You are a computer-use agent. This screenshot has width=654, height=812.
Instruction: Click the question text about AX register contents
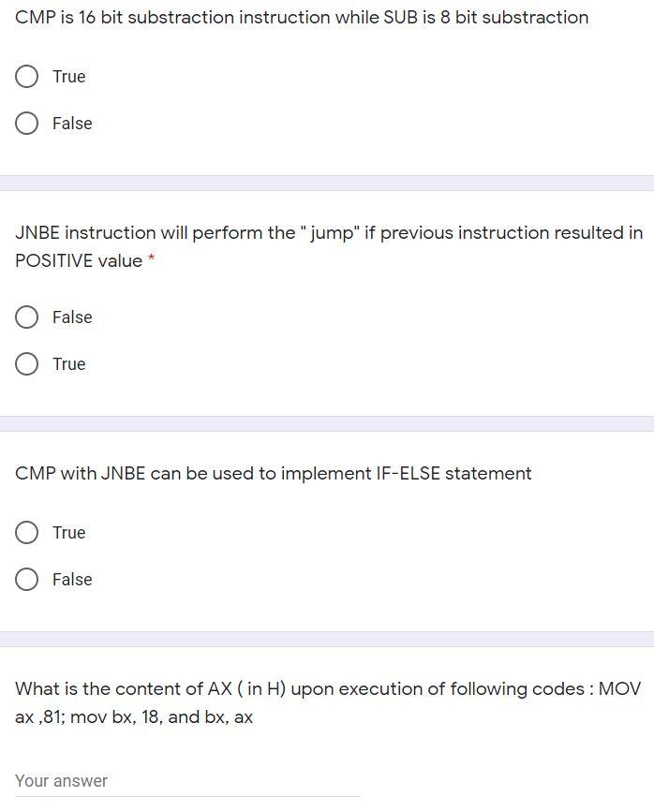pos(326,701)
